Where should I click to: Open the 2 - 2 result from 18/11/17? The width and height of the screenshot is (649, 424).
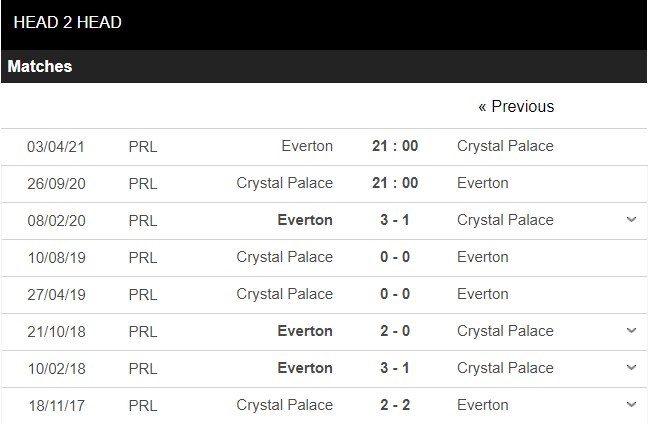point(395,405)
